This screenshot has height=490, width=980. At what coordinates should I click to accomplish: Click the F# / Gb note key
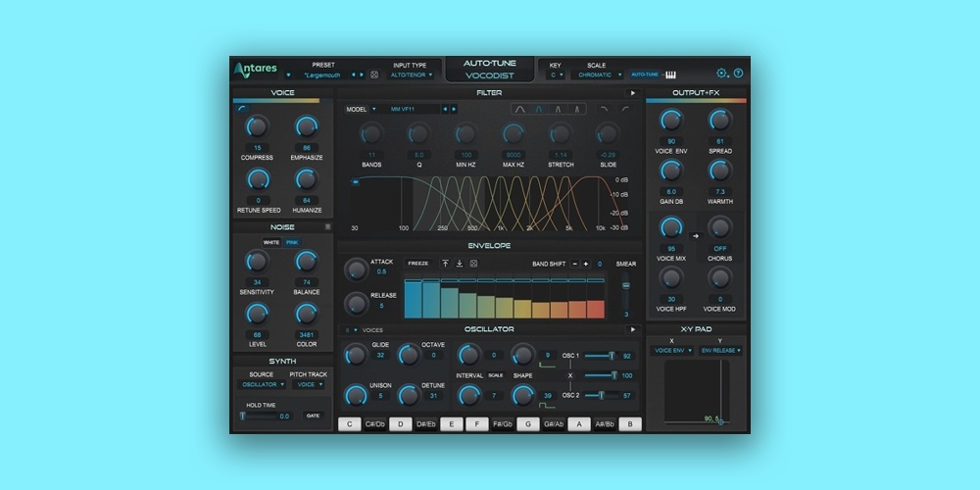503,424
